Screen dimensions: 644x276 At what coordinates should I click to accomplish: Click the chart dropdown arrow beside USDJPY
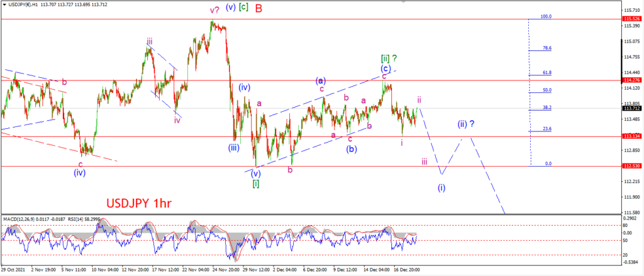4,4
